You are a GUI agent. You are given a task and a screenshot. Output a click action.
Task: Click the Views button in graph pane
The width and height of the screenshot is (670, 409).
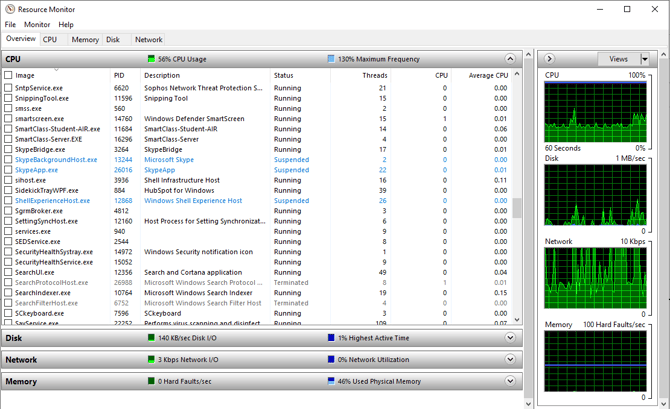click(618, 59)
